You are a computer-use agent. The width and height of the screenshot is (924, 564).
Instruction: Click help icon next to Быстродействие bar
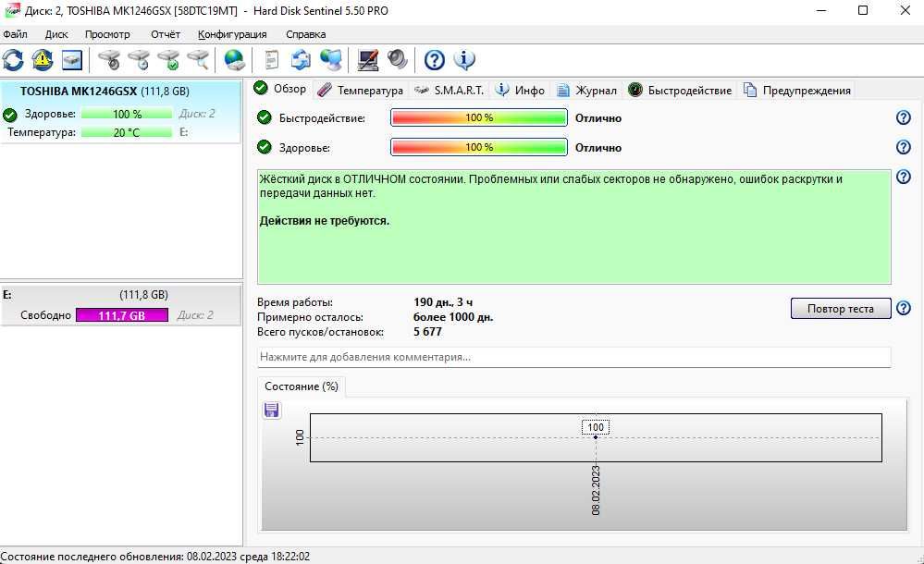click(x=904, y=117)
